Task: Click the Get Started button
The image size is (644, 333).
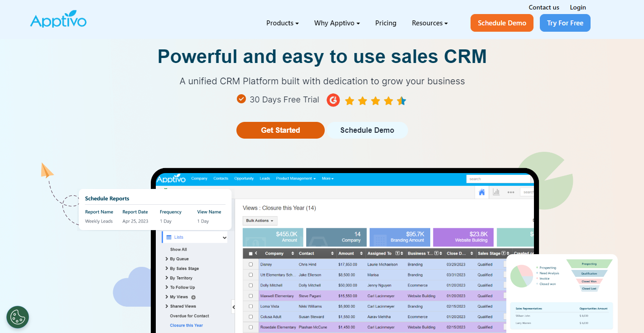Action: pyautogui.click(x=280, y=130)
